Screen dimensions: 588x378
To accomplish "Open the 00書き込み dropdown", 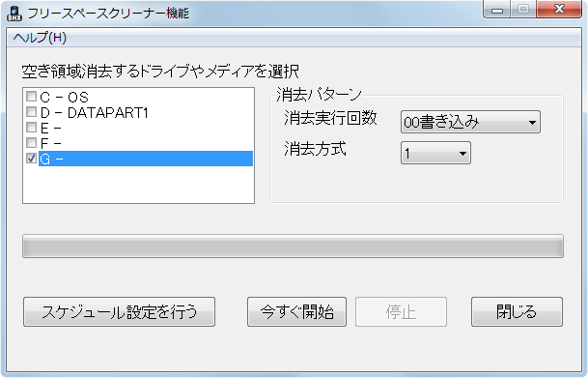I will pyautogui.click(x=470, y=122).
